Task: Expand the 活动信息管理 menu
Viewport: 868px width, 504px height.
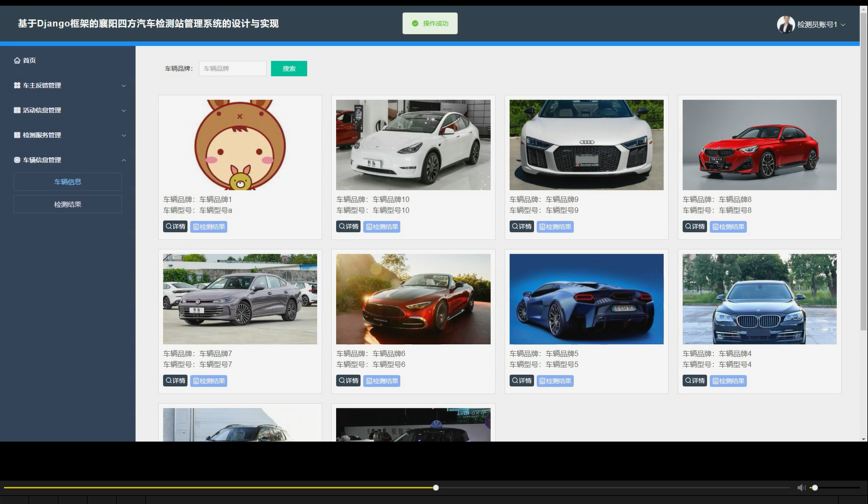Action: (68, 110)
